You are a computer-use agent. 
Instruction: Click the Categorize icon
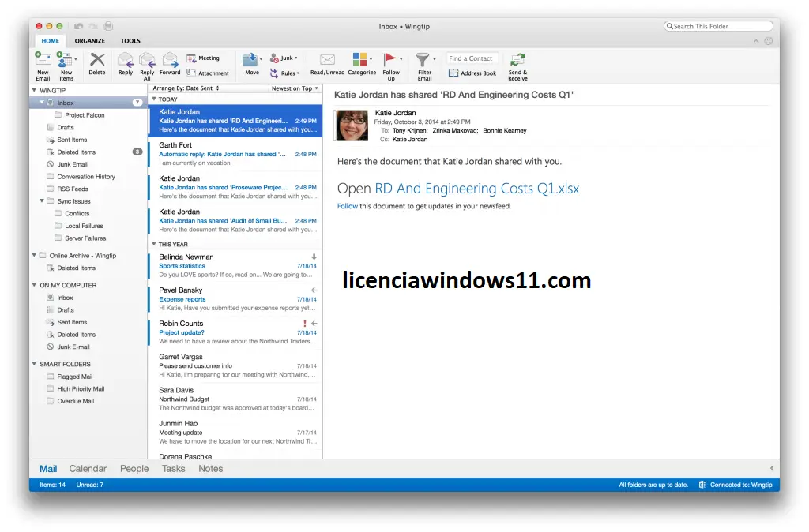[x=359, y=59]
